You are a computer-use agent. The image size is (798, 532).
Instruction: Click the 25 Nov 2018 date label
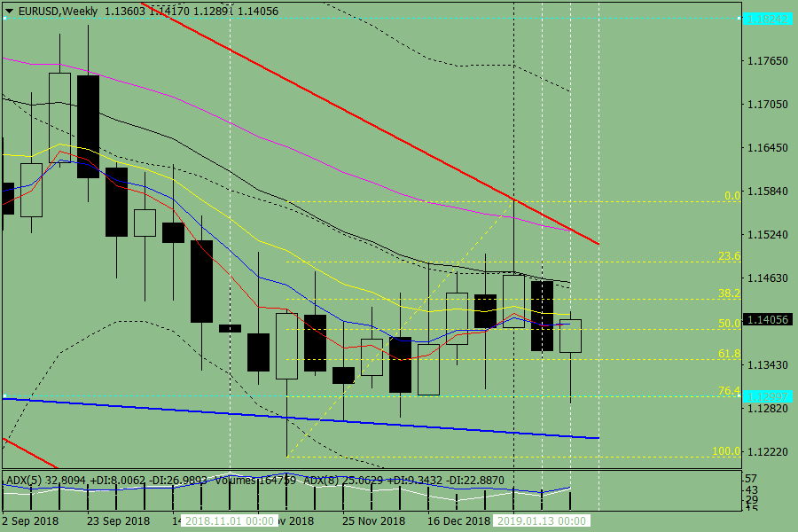coord(374,521)
